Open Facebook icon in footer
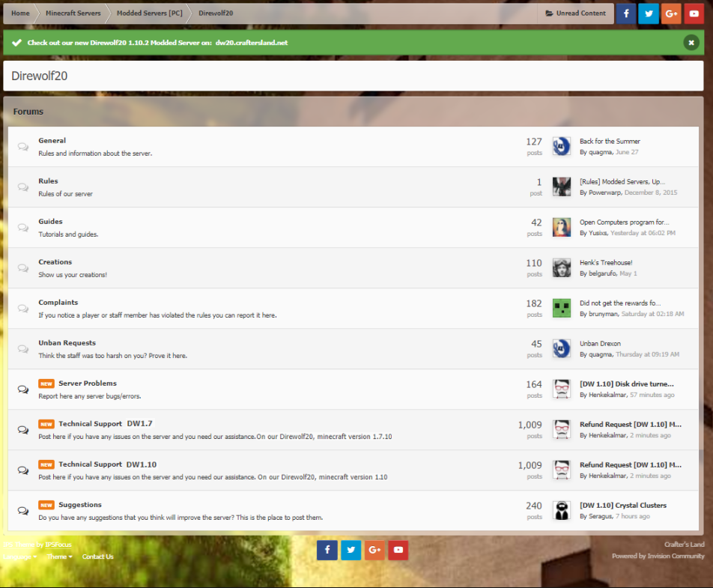The image size is (713, 588). point(327,550)
